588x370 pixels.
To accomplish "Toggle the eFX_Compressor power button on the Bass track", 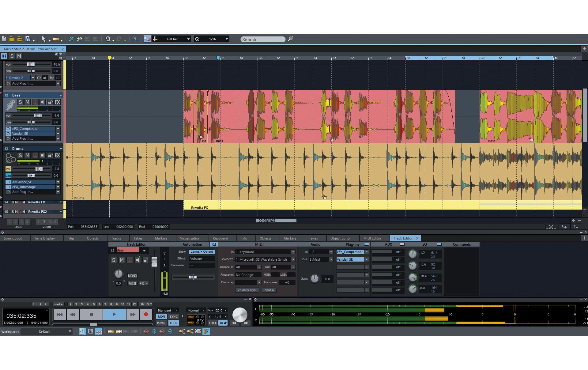I will [x=8, y=129].
